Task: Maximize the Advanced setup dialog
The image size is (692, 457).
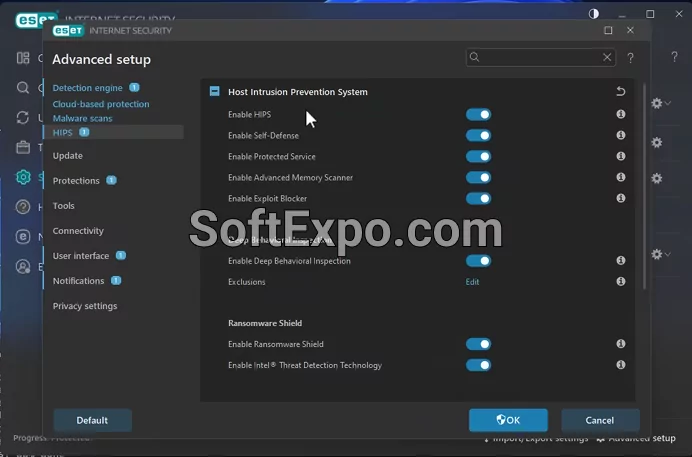Action: coord(608,30)
